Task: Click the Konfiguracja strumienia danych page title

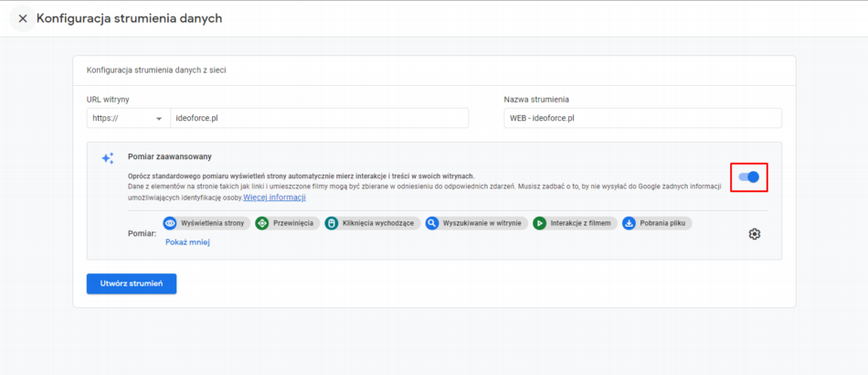Action: click(x=129, y=18)
